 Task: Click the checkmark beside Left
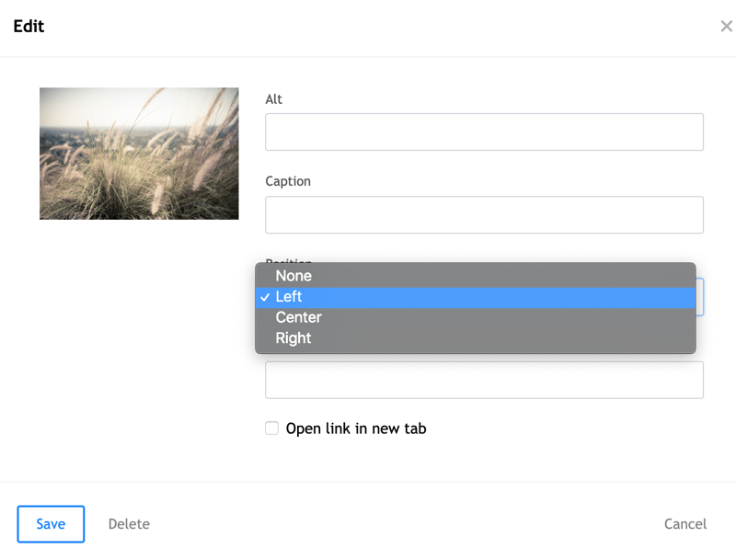[x=265, y=297]
